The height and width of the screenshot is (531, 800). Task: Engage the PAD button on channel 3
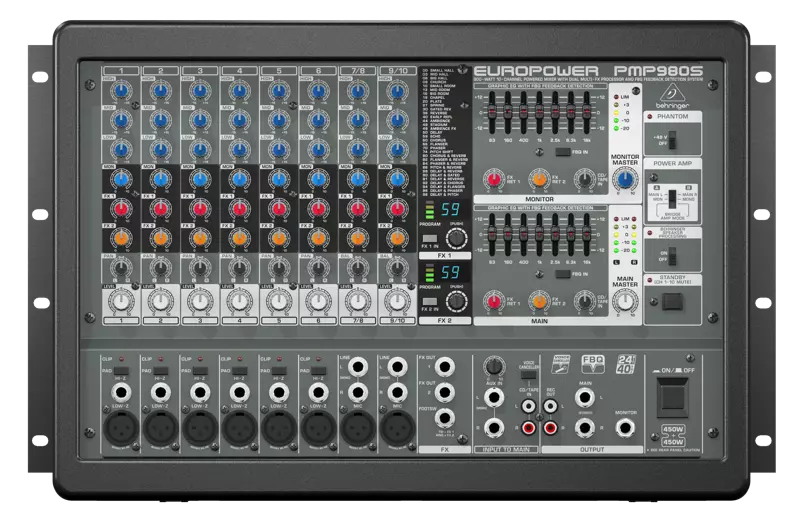pos(200,371)
